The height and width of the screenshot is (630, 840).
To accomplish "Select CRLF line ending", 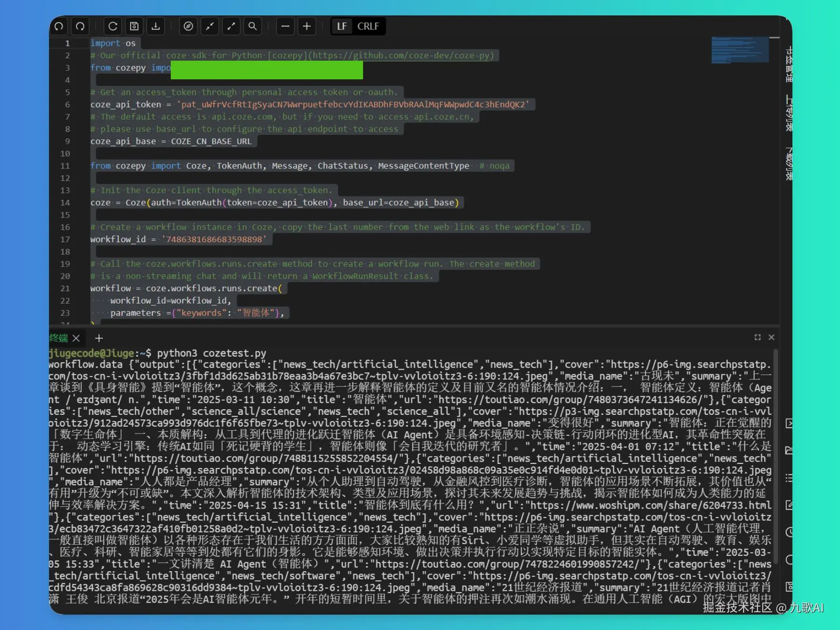I will 368,27.
